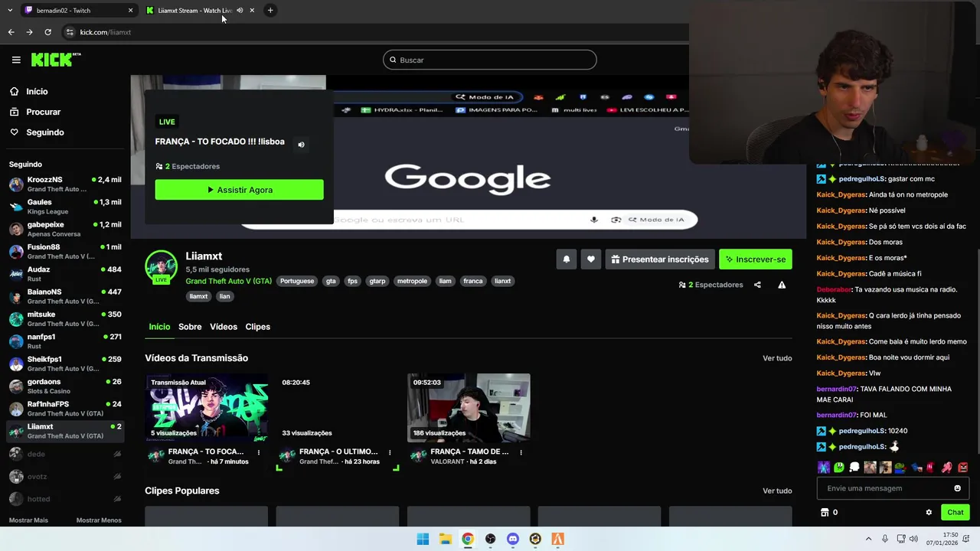The width and height of the screenshot is (980, 551).
Task: Show hidden system tray icons
Action: [x=868, y=539]
